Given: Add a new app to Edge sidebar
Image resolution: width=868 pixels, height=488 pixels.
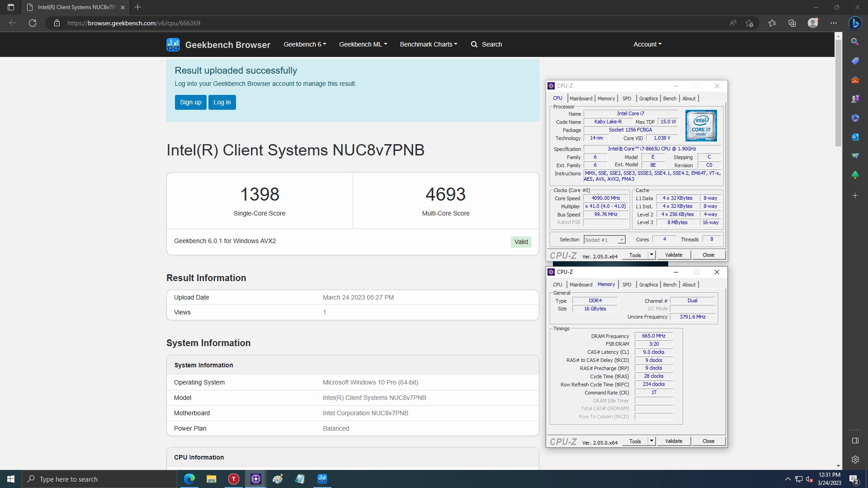Looking at the screenshot, I should (x=855, y=196).
